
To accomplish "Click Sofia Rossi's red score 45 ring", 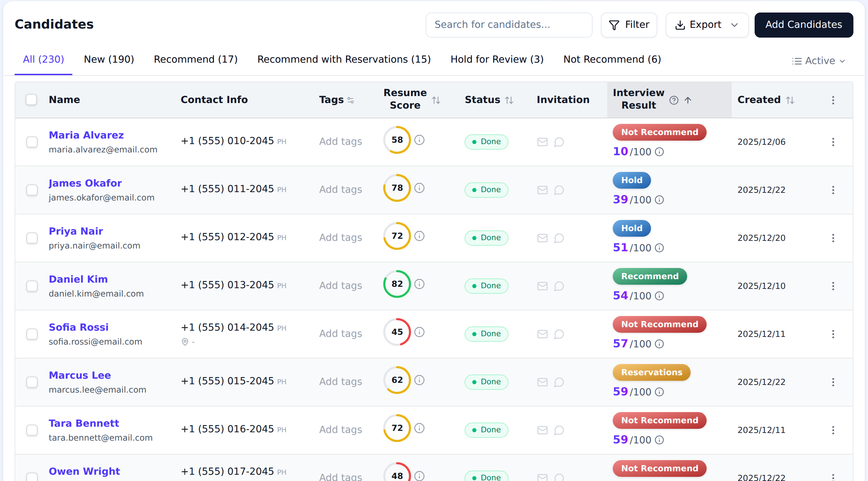I will coord(397,332).
